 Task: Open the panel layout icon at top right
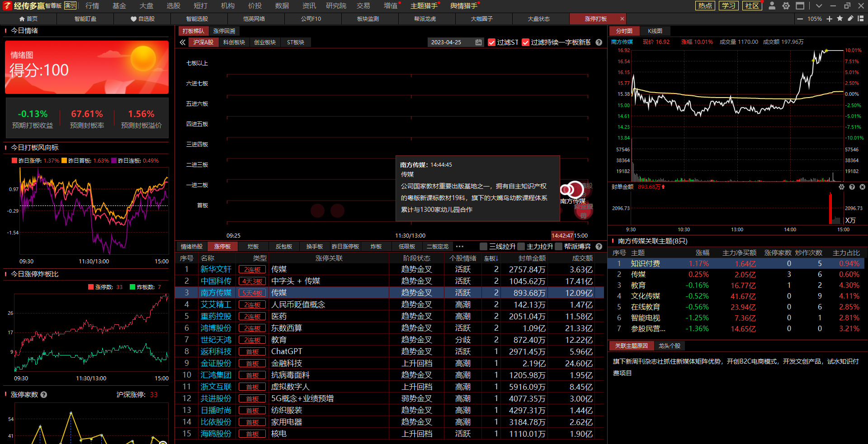861,19
